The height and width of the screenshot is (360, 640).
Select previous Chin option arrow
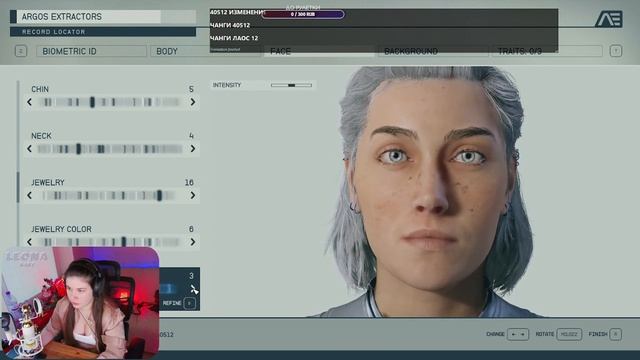29,102
